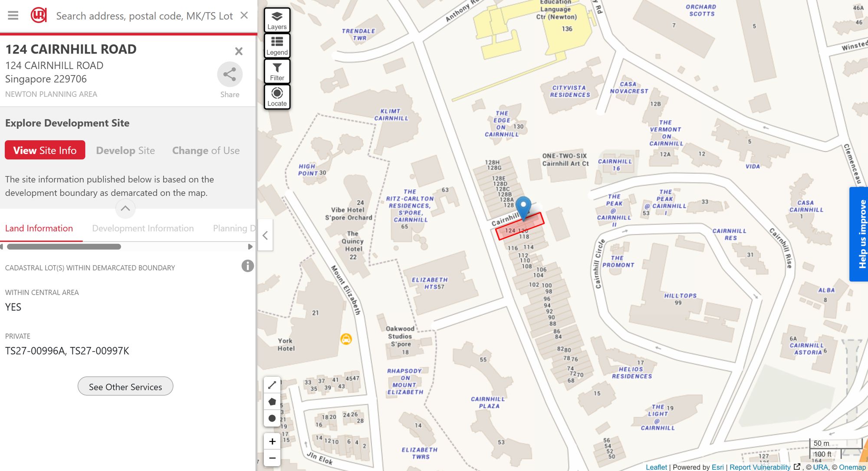This screenshot has width=868, height=471.
Task: Select the circle draw tool
Action: [x=272, y=418]
